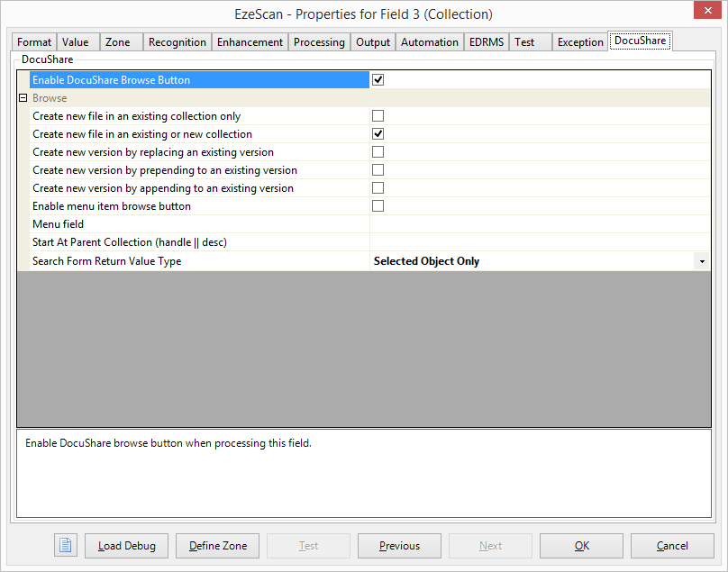Go to the Previous field
This screenshot has width=728, height=572.
coord(399,545)
